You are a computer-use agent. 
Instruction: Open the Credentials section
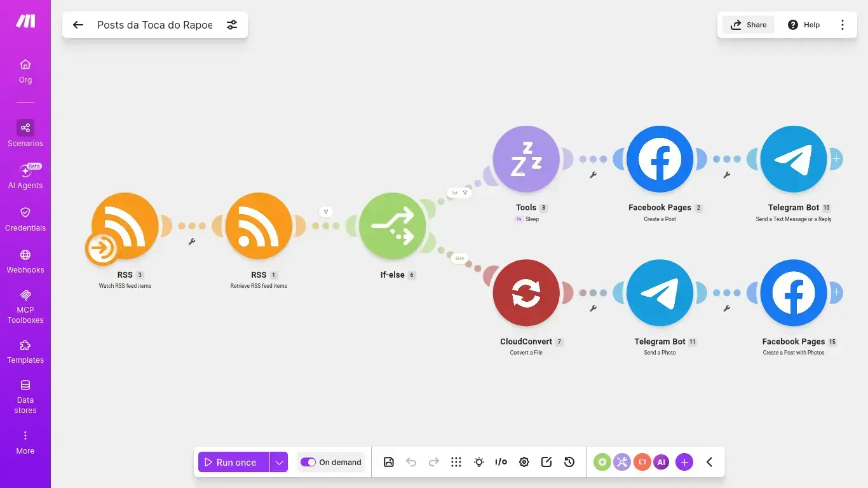(x=25, y=219)
